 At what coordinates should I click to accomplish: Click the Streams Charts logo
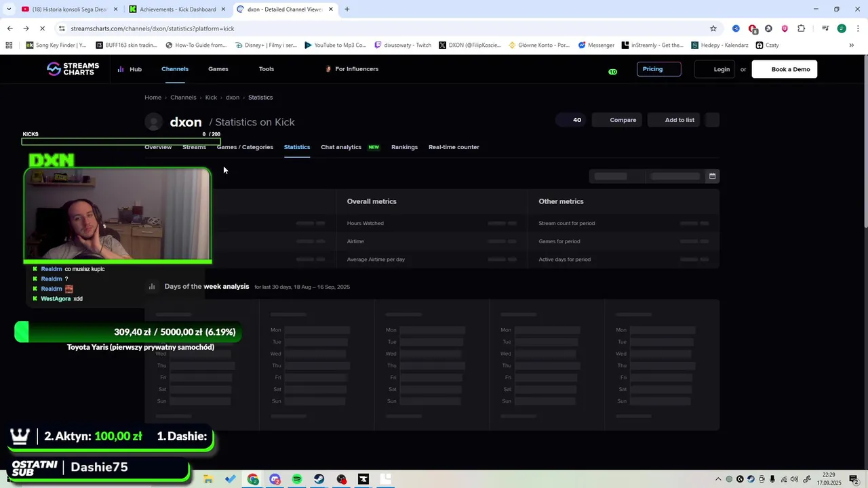[73, 69]
